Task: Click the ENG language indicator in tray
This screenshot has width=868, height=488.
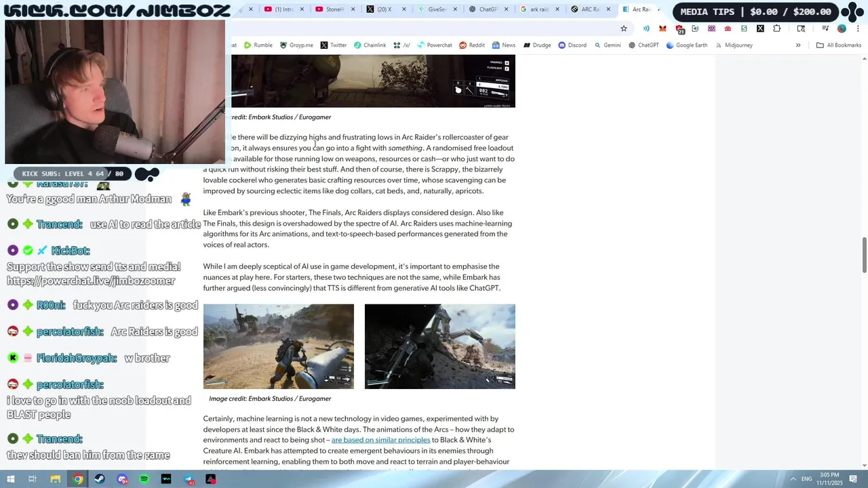Action: pyautogui.click(x=806, y=479)
